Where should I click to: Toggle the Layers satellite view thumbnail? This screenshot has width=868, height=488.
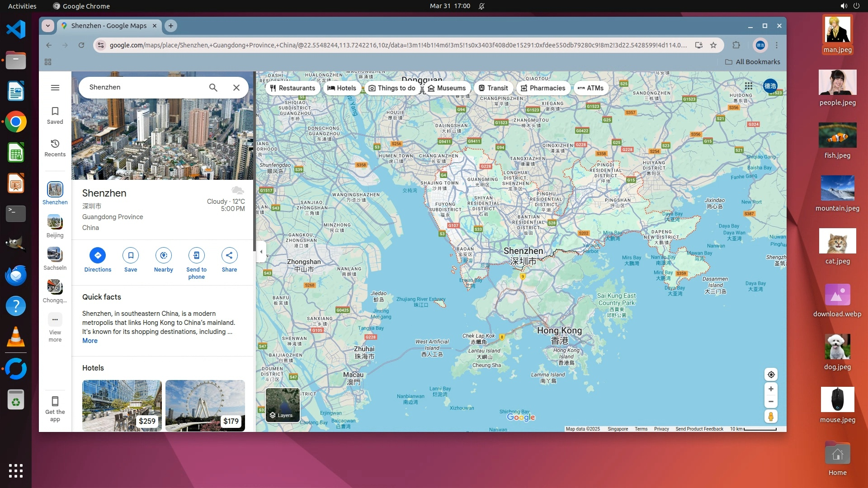pos(283,405)
